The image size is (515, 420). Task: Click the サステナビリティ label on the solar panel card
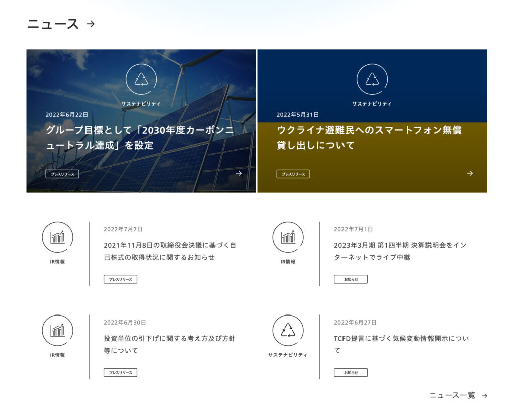pos(141,103)
